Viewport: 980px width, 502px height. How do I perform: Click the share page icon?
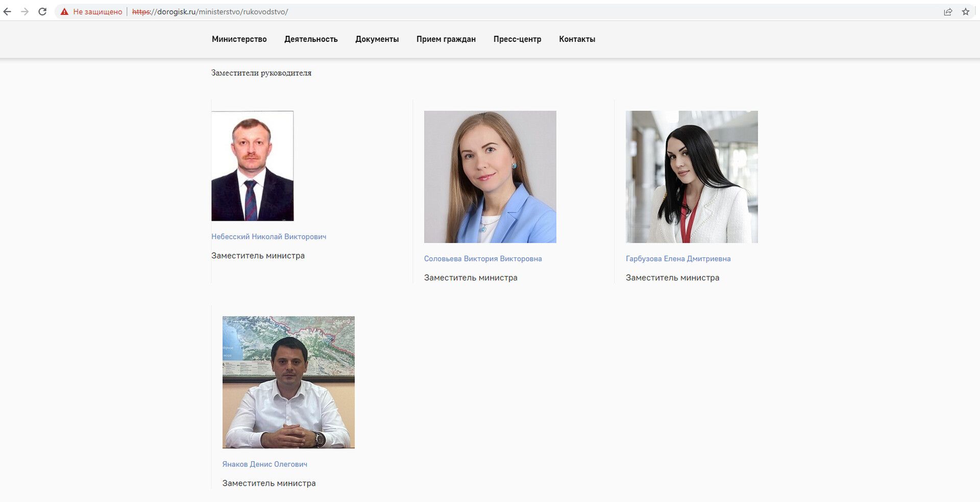pyautogui.click(x=948, y=12)
